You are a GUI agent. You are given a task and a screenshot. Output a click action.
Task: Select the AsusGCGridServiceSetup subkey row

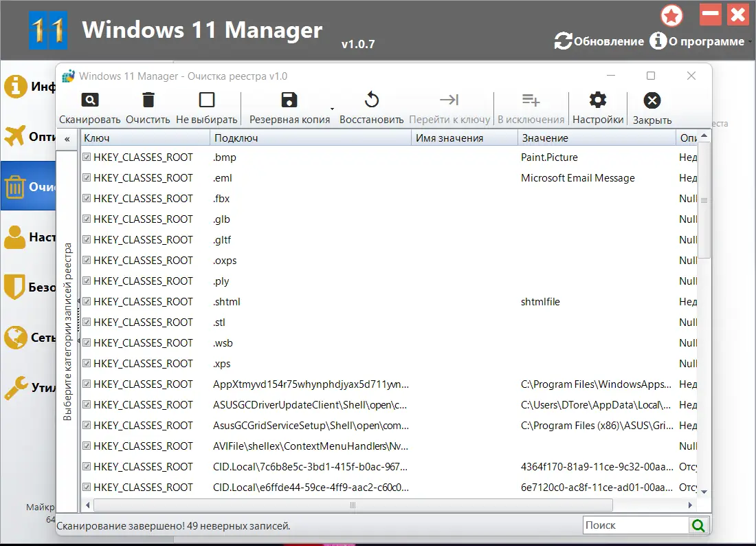tap(311, 426)
